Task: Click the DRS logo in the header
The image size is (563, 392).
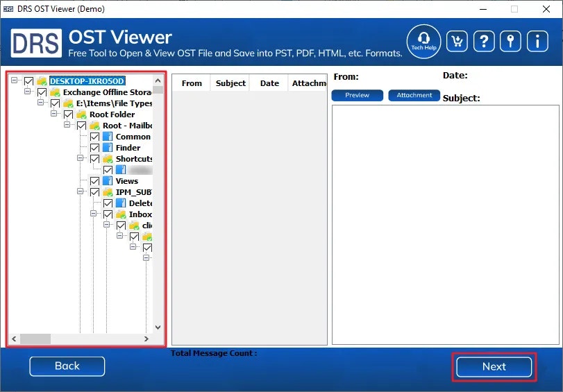Action: tap(36, 43)
